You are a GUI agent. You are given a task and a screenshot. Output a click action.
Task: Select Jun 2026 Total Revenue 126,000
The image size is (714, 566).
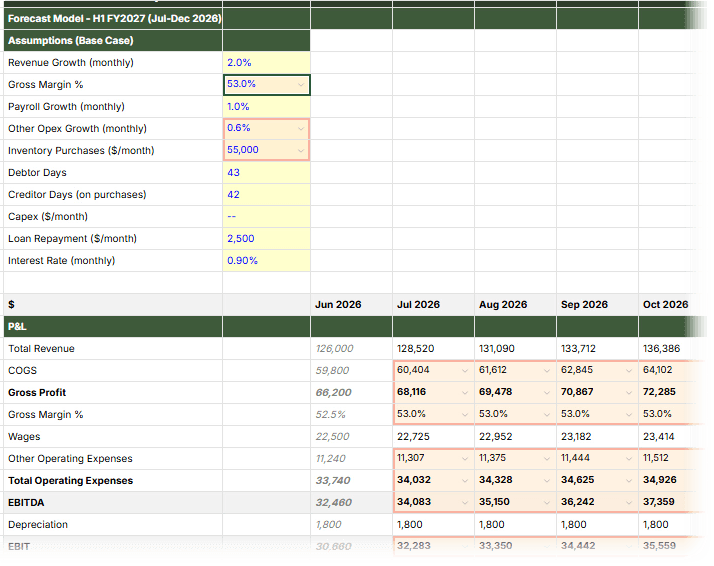351,349
